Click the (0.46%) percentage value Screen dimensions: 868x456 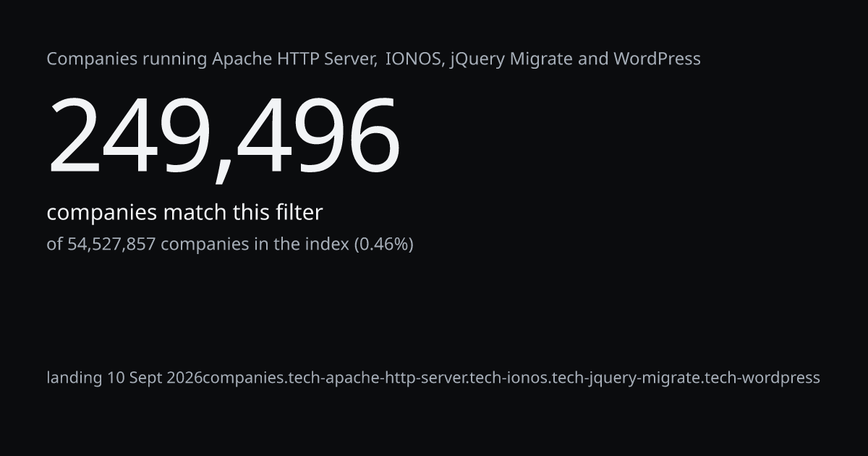383,245
